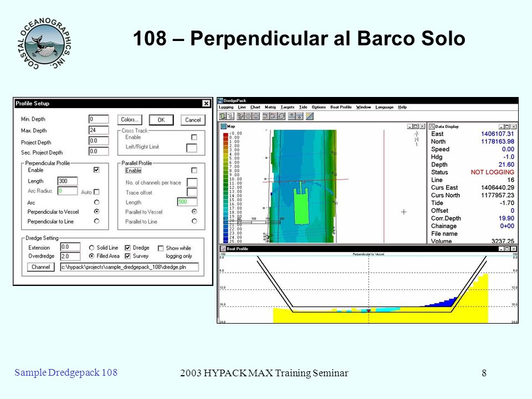This screenshot has height=399, width=532.
Task: Click the down-arrow water level toolbar icon
Action: 299,116
